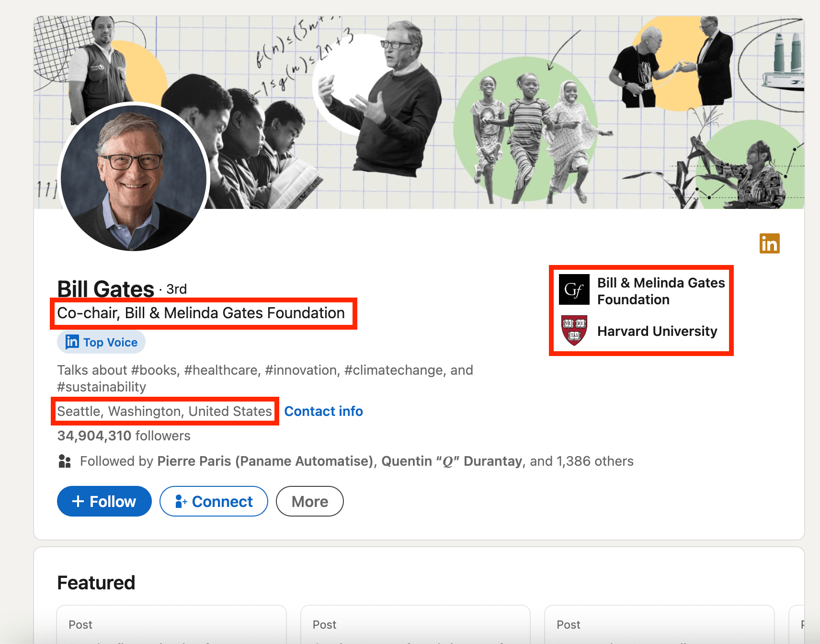
Task: Click the people icon beside Followed by
Action: click(x=65, y=461)
